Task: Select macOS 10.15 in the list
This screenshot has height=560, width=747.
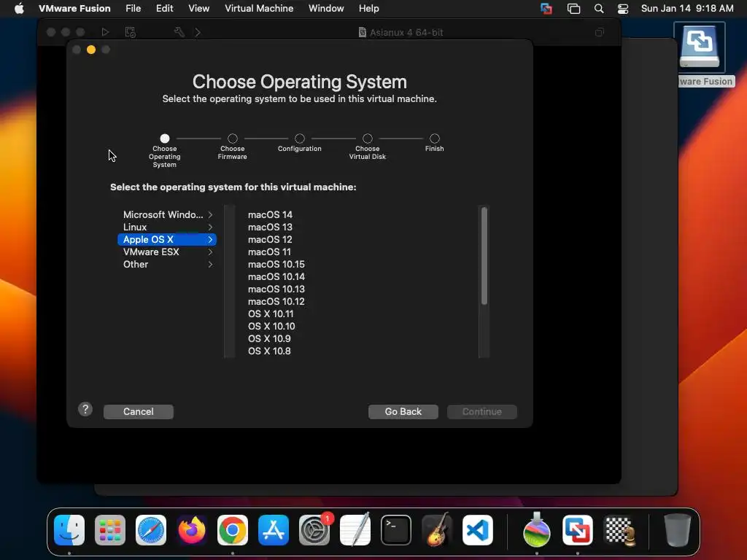Action: pyautogui.click(x=276, y=264)
